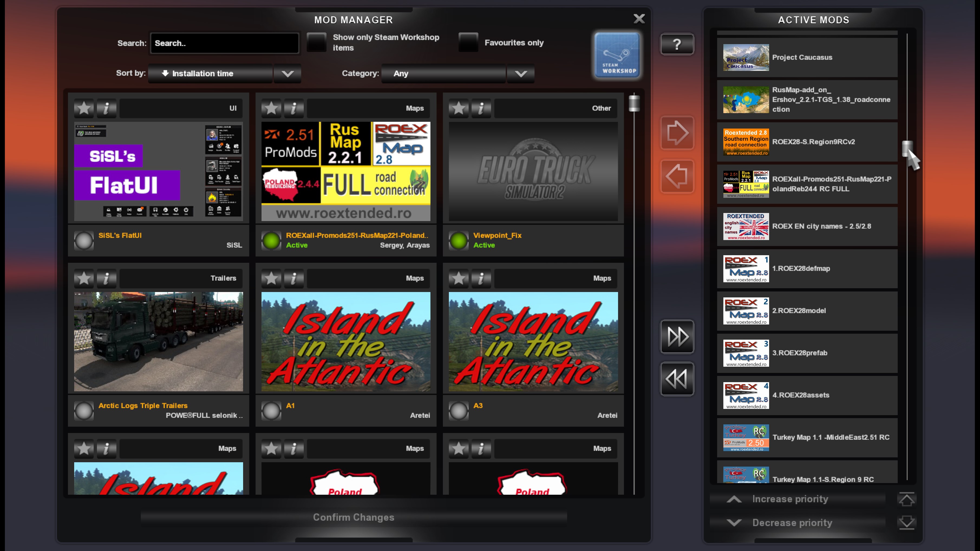The image size is (980, 551).
Task: Click Viewpoint_Fix Euro Truck thumbnail
Action: click(x=533, y=172)
